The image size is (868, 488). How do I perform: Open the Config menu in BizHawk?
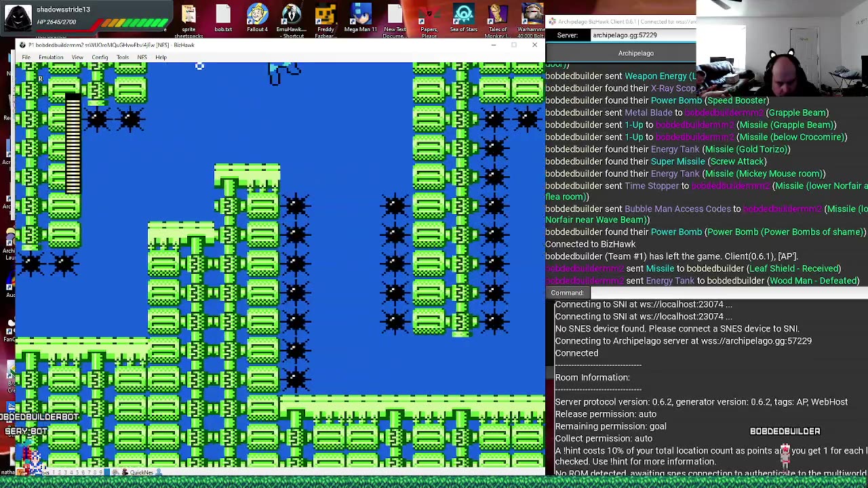(x=100, y=58)
